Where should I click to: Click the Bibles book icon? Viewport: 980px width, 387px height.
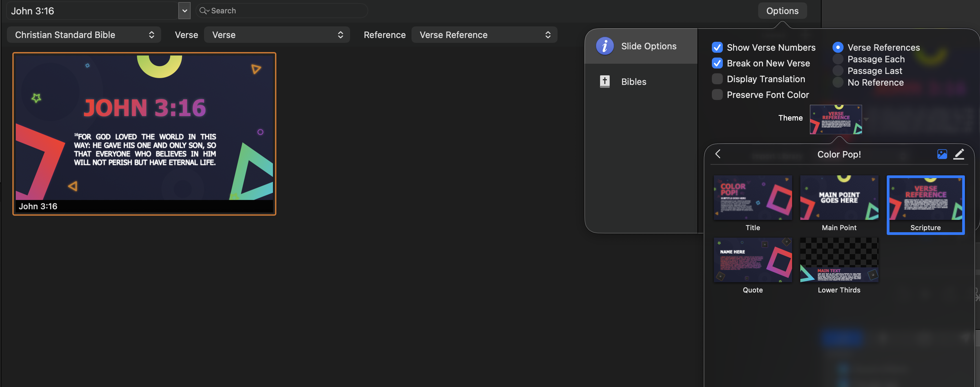tap(605, 82)
